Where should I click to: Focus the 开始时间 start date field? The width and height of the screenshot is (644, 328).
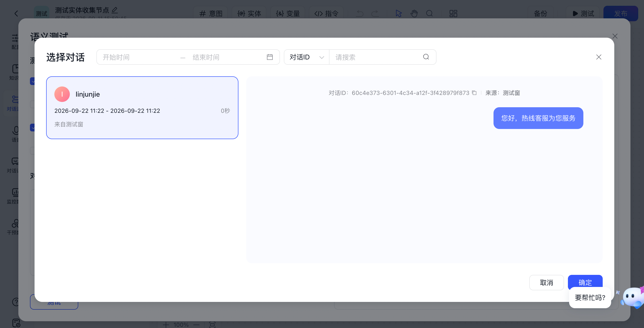(x=138, y=57)
